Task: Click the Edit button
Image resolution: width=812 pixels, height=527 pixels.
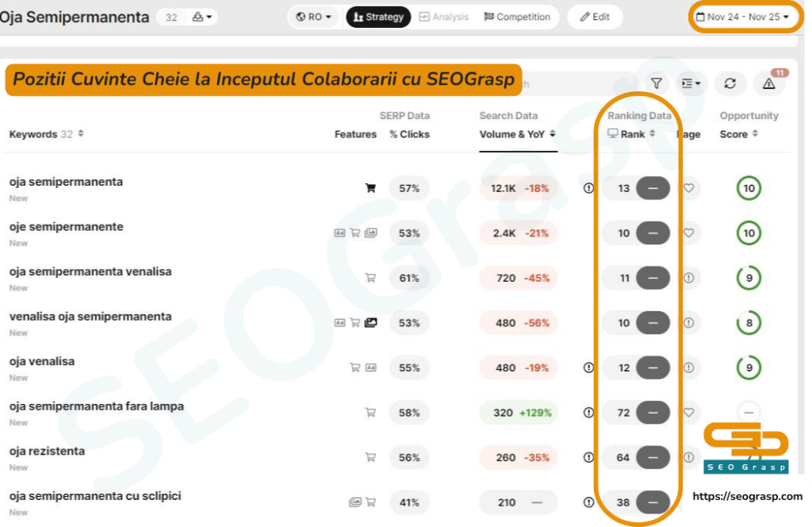Action: [x=595, y=17]
